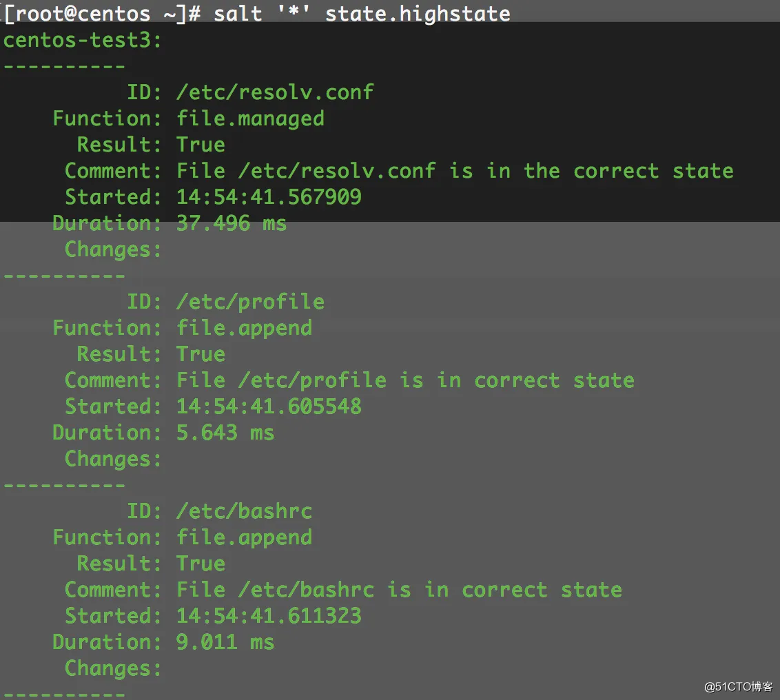The image size is (780, 700).
Task: Click the /etc/resolv.conf ID path
Action: coord(275,92)
